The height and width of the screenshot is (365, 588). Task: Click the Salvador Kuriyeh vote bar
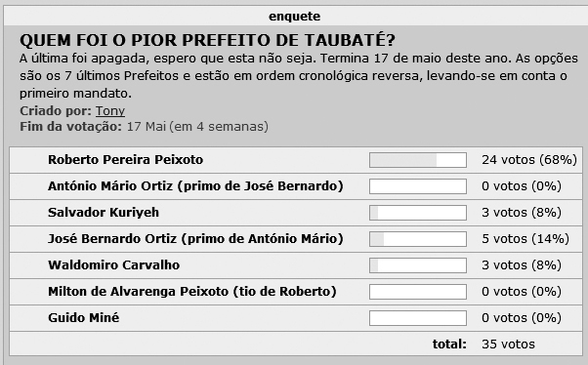pos(418,213)
